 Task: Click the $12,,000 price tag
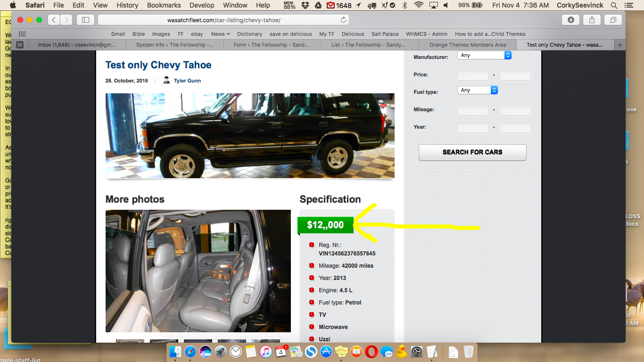click(325, 225)
